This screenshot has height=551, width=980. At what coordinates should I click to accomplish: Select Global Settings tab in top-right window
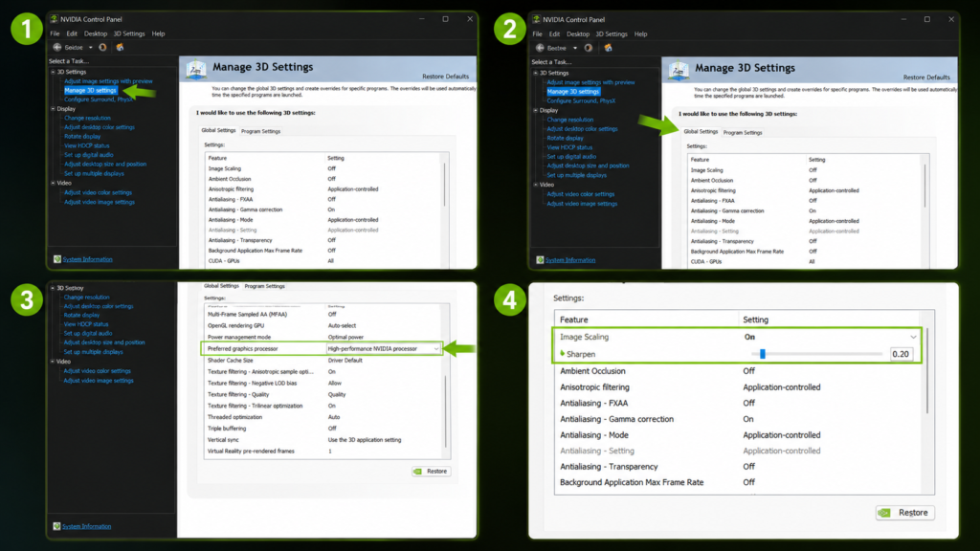point(701,132)
